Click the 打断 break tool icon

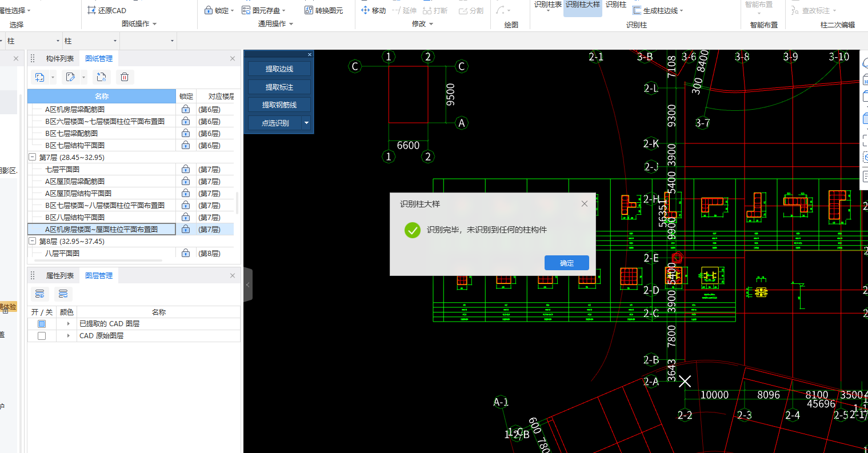(x=427, y=10)
